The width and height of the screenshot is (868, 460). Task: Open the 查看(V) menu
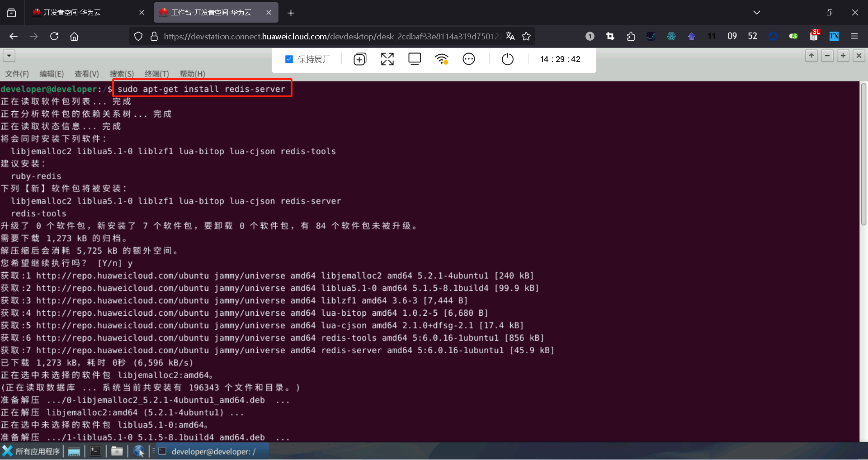click(87, 74)
